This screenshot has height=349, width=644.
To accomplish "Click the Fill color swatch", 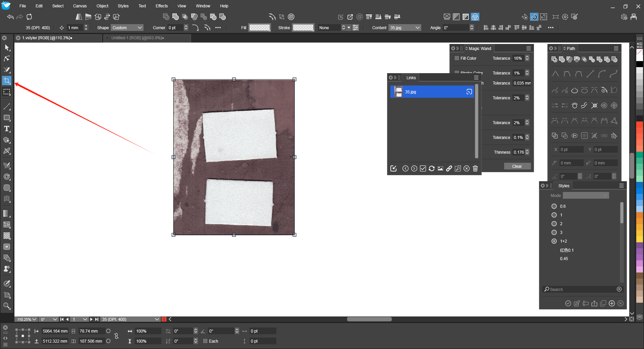I will point(260,28).
